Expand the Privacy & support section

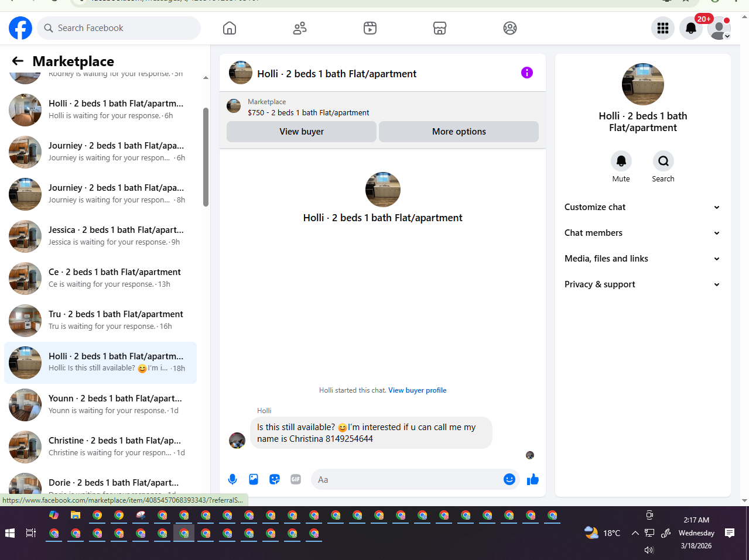642,284
